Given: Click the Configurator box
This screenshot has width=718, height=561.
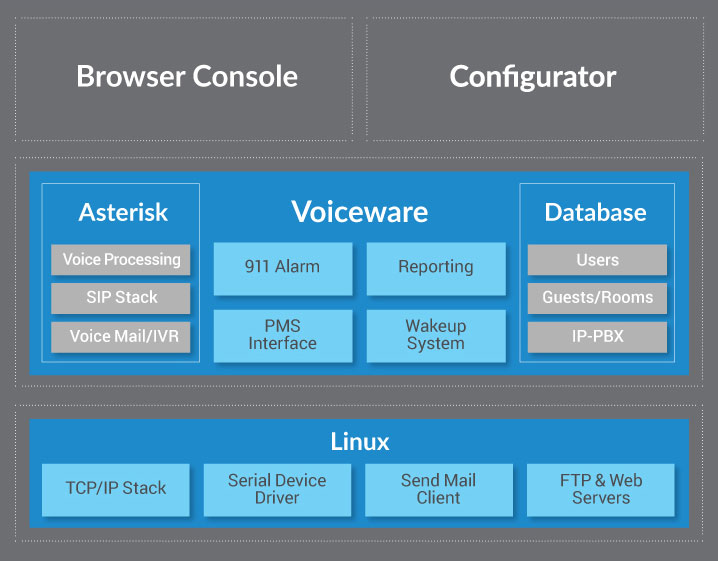Looking at the screenshot, I should pyautogui.click(x=535, y=79).
